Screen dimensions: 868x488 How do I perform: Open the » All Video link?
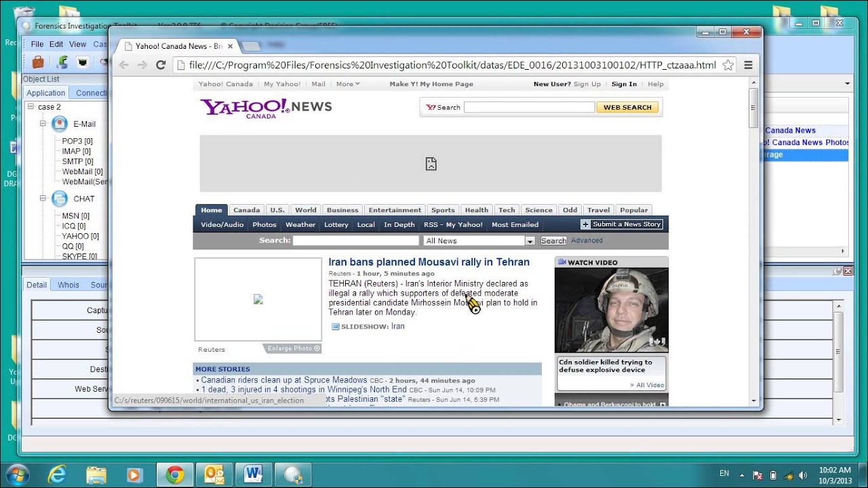(x=647, y=385)
